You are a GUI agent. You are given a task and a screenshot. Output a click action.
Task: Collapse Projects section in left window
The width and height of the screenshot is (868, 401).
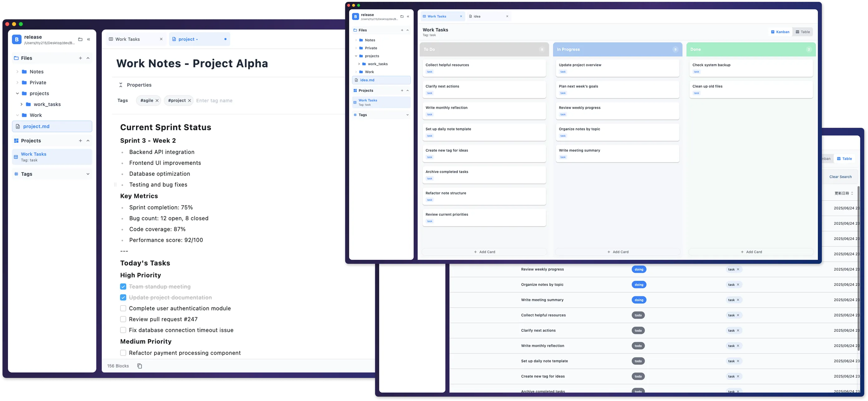(x=88, y=141)
